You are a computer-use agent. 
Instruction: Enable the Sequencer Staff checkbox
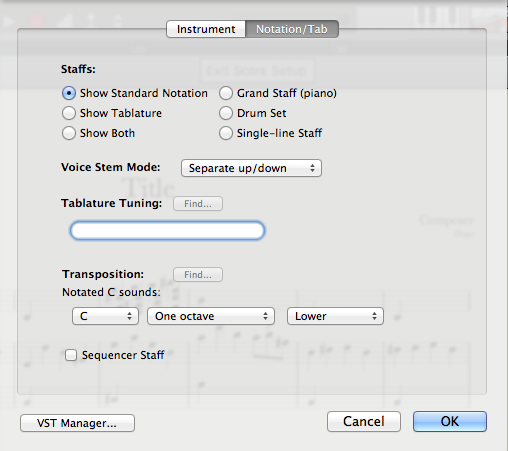71,355
